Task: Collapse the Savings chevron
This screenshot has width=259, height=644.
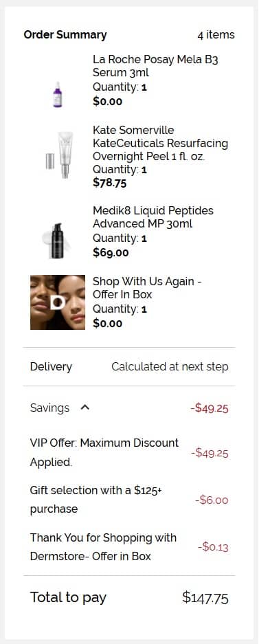Action: point(85,408)
